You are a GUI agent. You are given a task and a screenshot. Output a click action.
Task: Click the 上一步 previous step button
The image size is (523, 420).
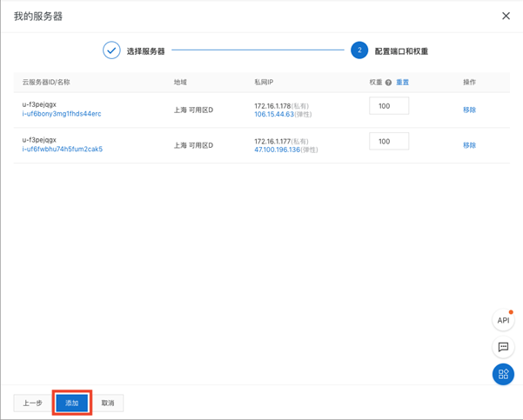tap(33, 403)
